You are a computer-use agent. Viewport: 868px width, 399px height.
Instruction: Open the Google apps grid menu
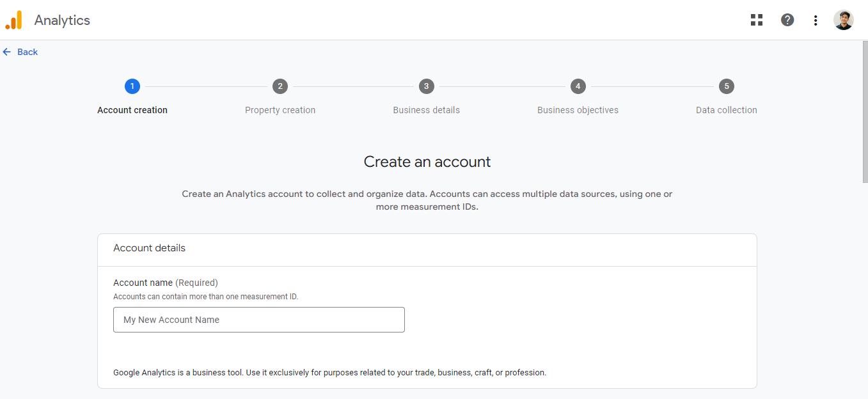[x=757, y=20]
